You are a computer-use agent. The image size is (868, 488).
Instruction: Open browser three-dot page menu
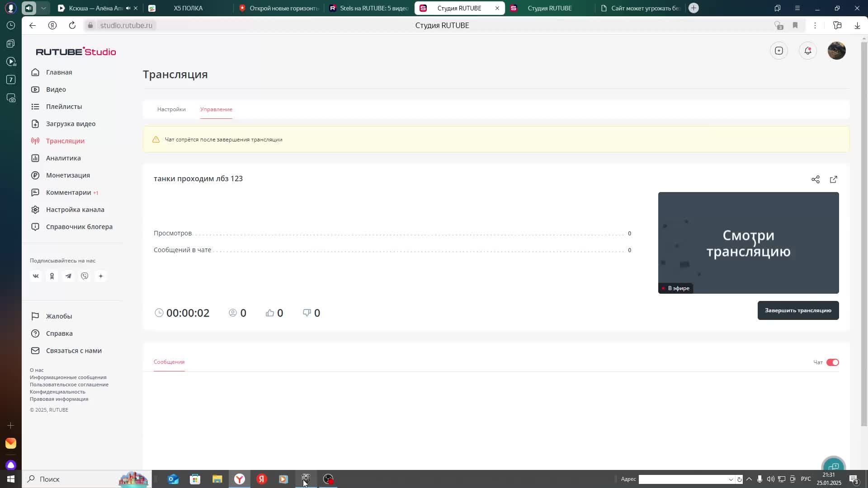[x=815, y=25]
